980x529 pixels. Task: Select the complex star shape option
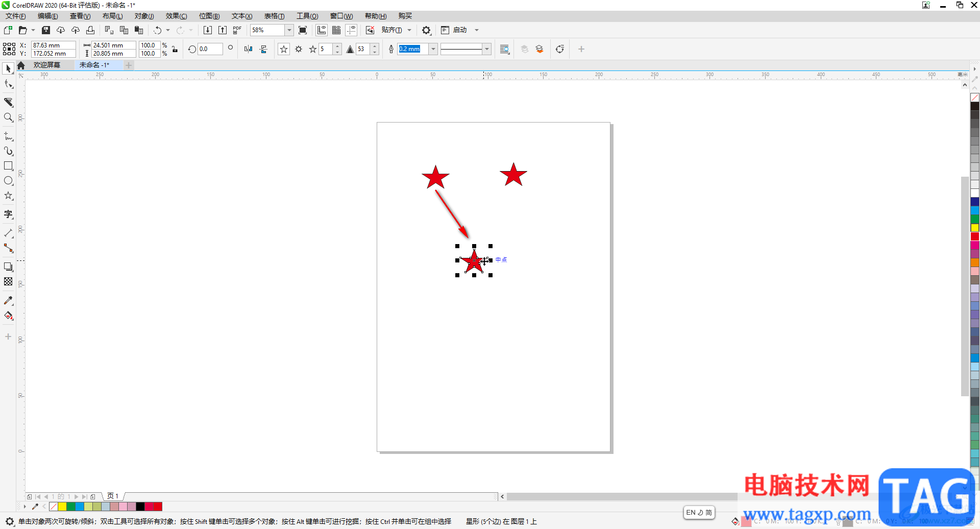click(299, 49)
